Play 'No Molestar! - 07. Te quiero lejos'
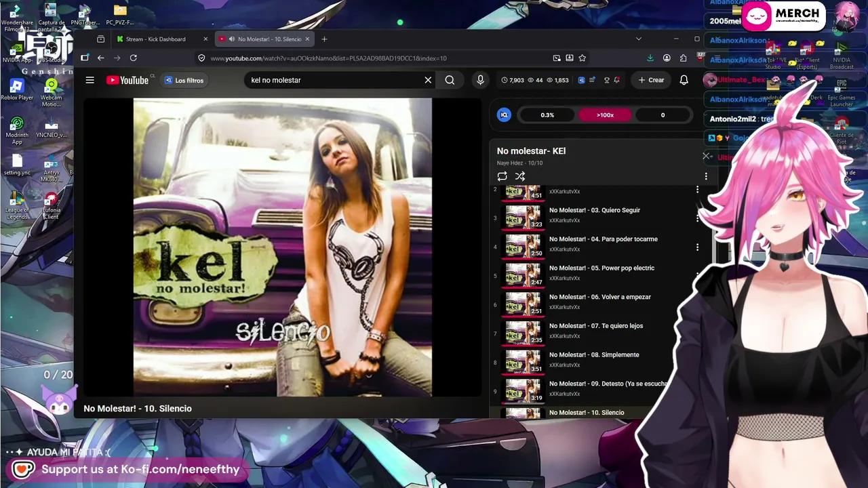The height and width of the screenshot is (488, 868). [x=596, y=326]
